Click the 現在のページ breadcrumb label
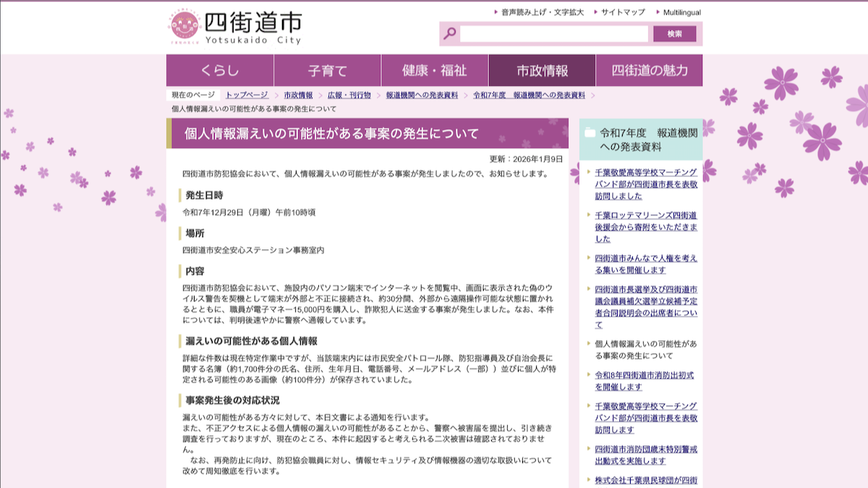 (193, 95)
